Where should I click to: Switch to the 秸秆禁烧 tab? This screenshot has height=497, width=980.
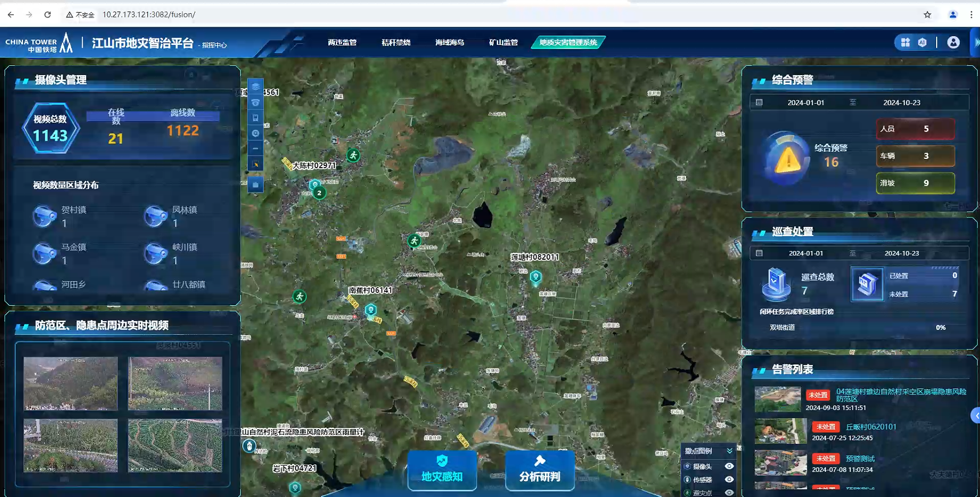(396, 42)
